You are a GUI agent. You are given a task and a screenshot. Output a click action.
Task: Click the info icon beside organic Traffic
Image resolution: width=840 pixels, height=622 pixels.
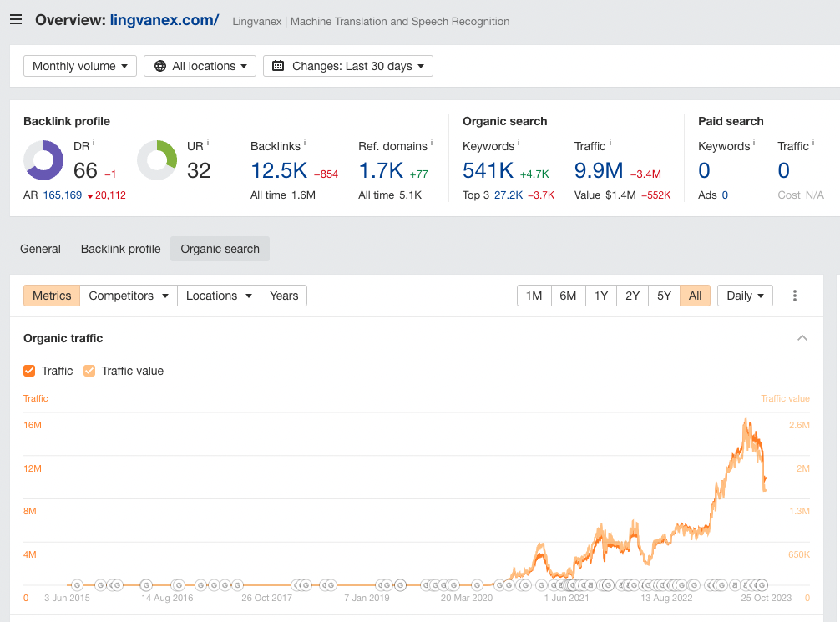610,144
